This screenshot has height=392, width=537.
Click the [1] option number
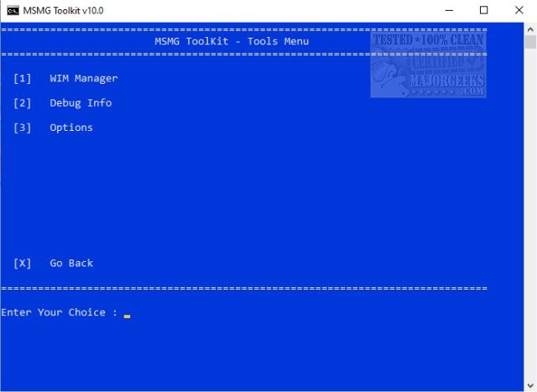tap(23, 78)
